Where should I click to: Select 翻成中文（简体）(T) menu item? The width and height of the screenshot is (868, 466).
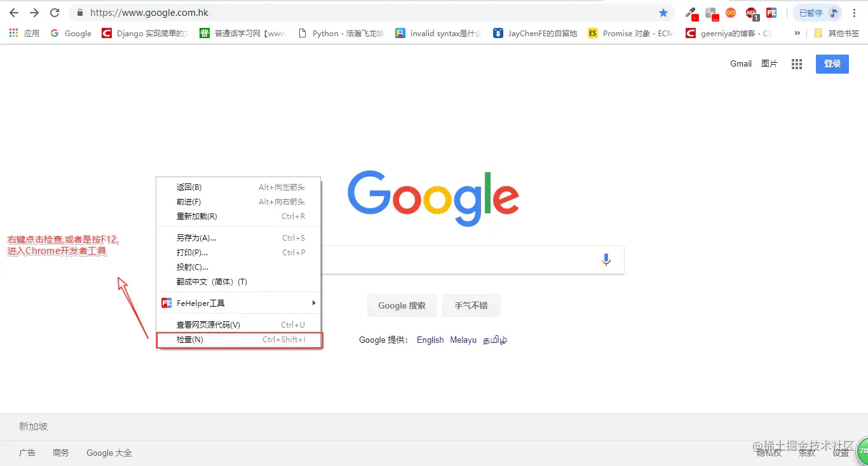click(x=239, y=282)
